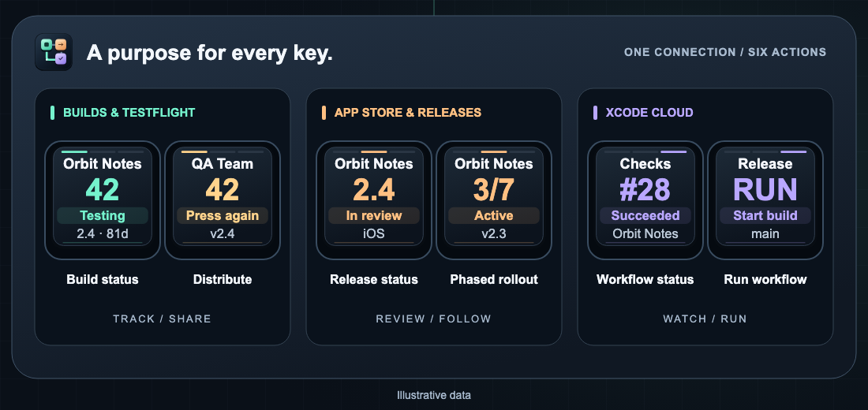Image resolution: width=868 pixels, height=410 pixels.
Task: Click the Phased rollout label
Action: [494, 279]
